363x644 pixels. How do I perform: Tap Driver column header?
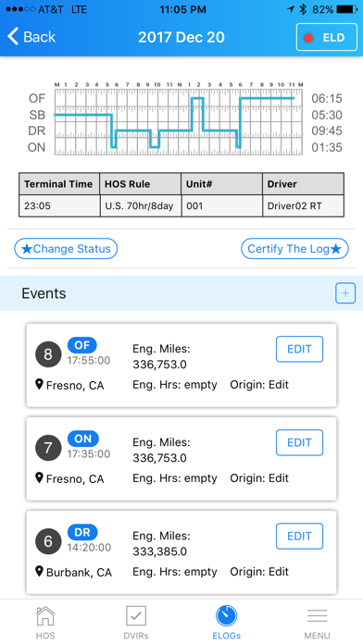click(x=304, y=184)
